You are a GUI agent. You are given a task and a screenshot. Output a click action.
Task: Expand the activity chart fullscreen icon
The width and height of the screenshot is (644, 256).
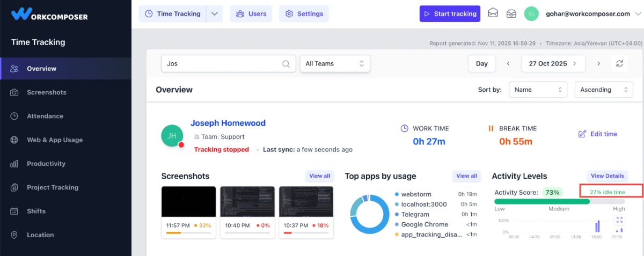pyautogui.click(x=619, y=220)
